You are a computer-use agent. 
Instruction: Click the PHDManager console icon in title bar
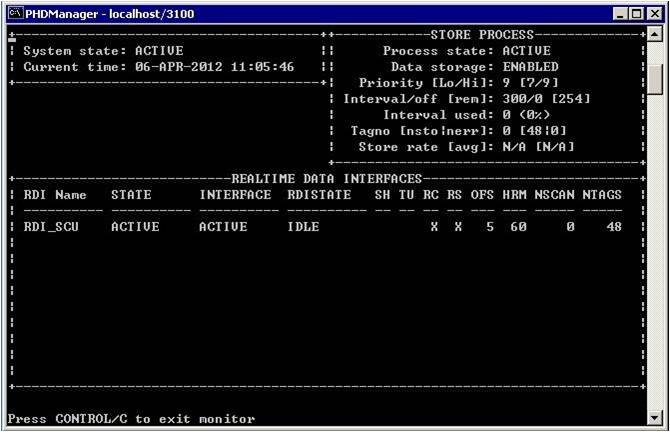pos(14,13)
